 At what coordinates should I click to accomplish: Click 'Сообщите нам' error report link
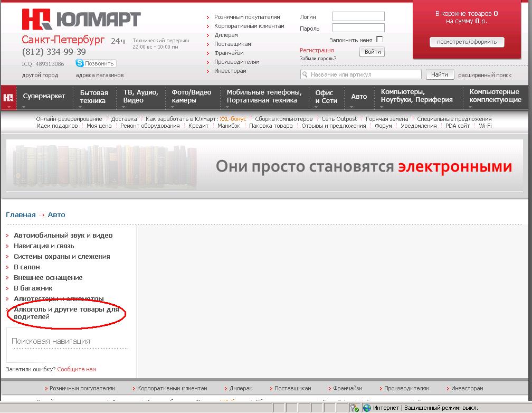[77, 369]
